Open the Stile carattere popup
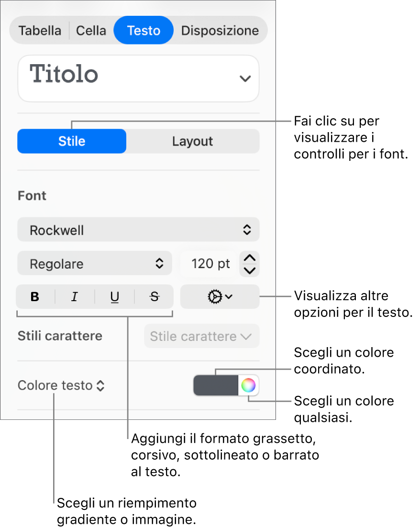This screenshot has height=530, width=420. [201, 336]
